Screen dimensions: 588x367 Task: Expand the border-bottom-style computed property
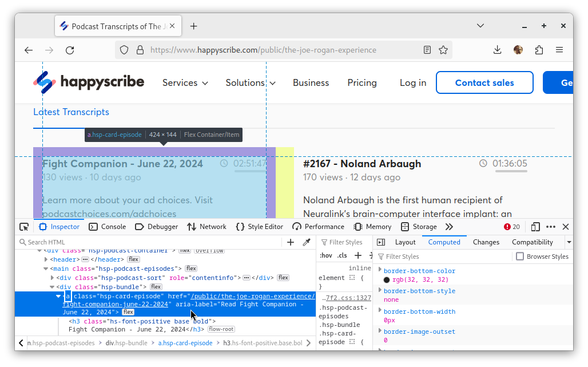[x=380, y=290]
